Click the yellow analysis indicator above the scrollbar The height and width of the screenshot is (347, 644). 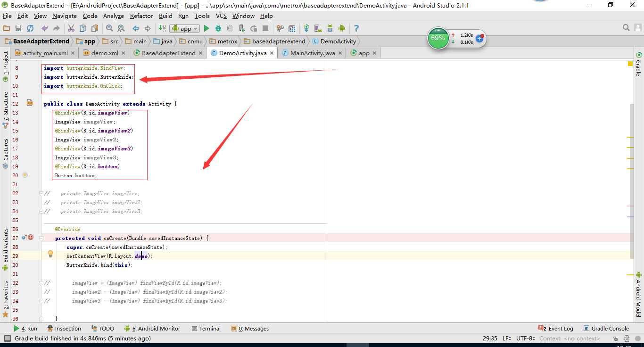point(631,64)
